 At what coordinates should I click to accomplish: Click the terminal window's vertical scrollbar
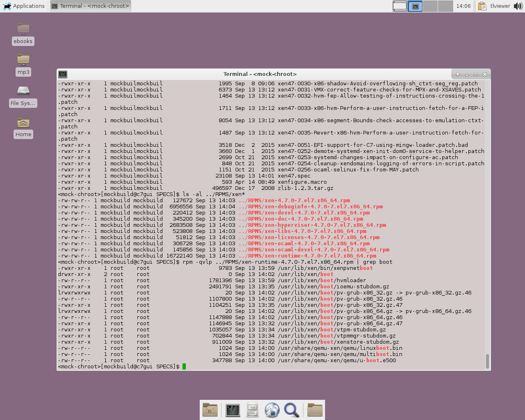[487, 361]
